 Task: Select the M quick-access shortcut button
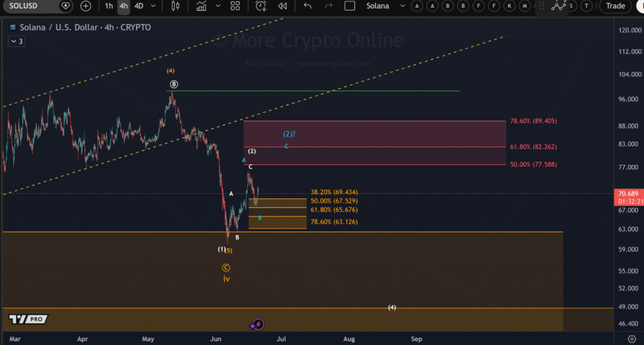pyautogui.click(x=525, y=6)
